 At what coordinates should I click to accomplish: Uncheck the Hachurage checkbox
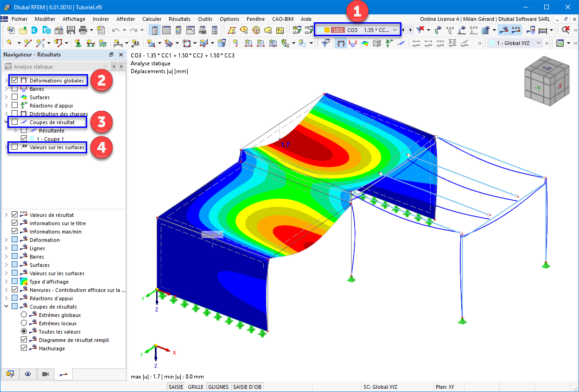[24, 348]
